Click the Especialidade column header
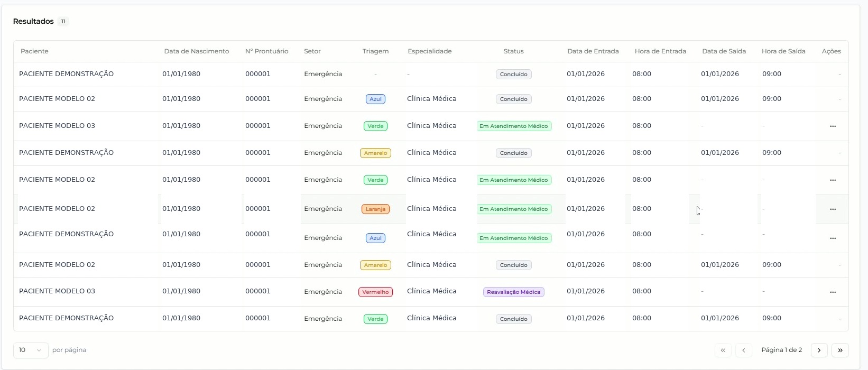This screenshot has height=370, width=868. pos(430,51)
